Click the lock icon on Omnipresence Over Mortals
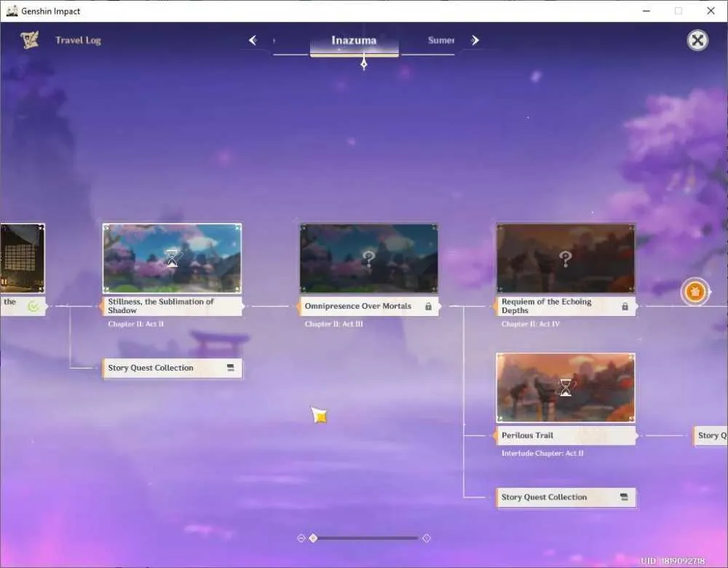The width and height of the screenshot is (728, 568). (428, 307)
